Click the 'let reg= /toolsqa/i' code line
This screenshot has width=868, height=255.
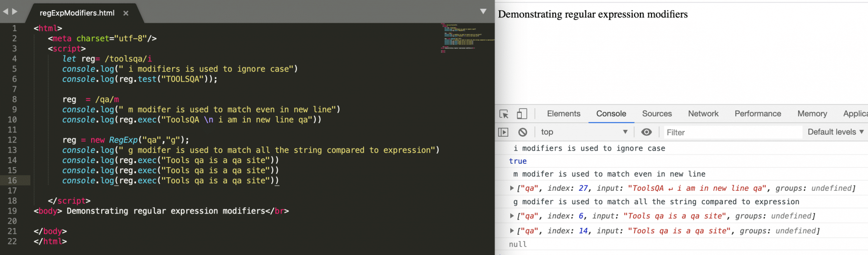point(107,59)
